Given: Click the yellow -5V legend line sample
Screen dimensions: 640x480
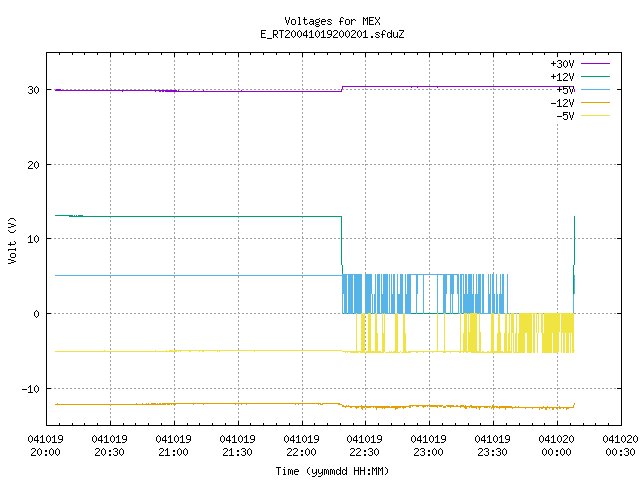Looking at the screenshot, I should click(595, 116).
